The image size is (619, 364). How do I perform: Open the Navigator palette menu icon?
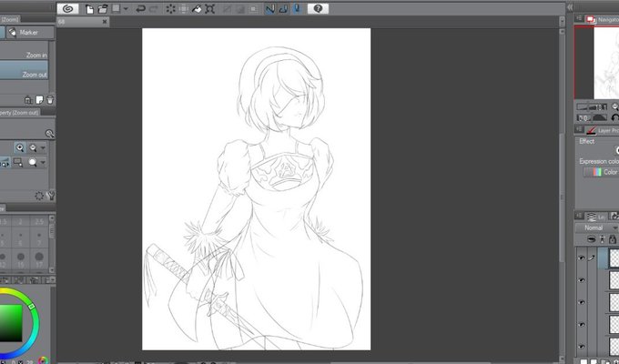tap(579, 18)
